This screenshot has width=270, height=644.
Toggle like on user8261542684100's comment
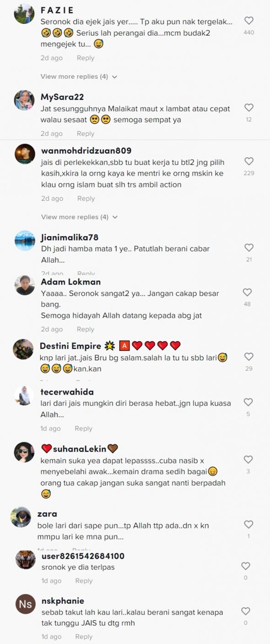click(x=246, y=566)
